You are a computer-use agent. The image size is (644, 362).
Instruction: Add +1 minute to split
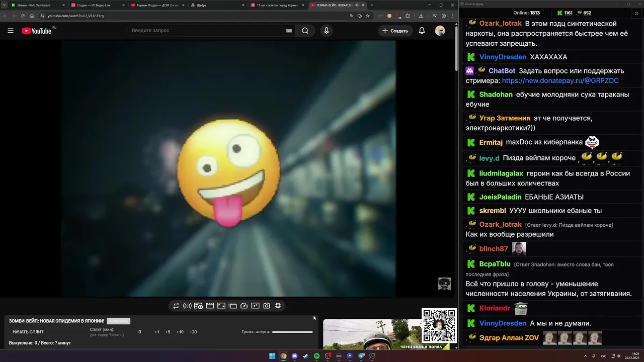tap(157, 332)
